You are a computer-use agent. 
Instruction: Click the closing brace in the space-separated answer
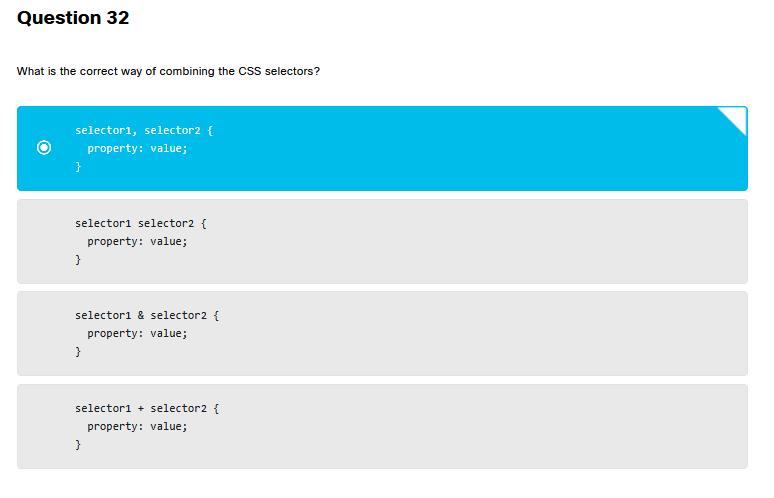coord(78,260)
